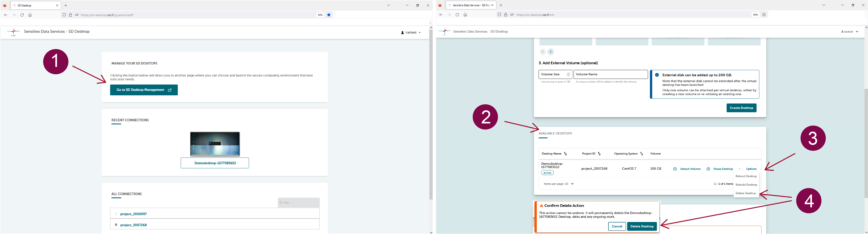Reload the vm page in right window
Screen dimensions: 868x234
[457, 15]
